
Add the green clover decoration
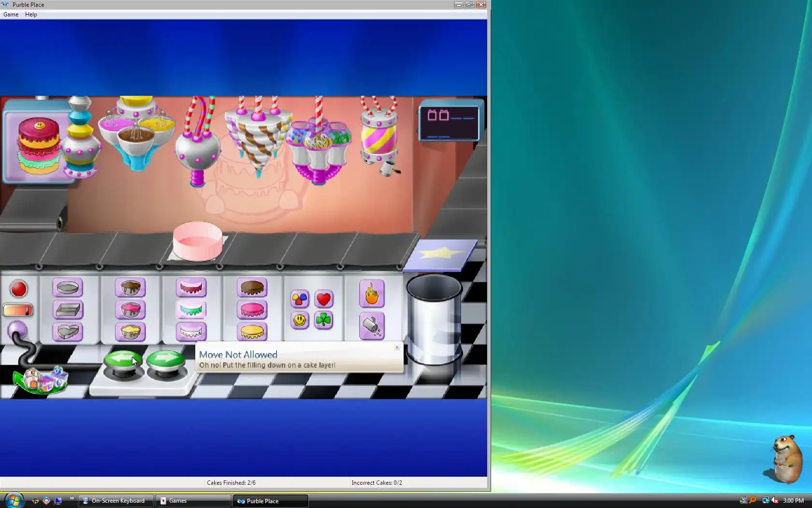324,320
